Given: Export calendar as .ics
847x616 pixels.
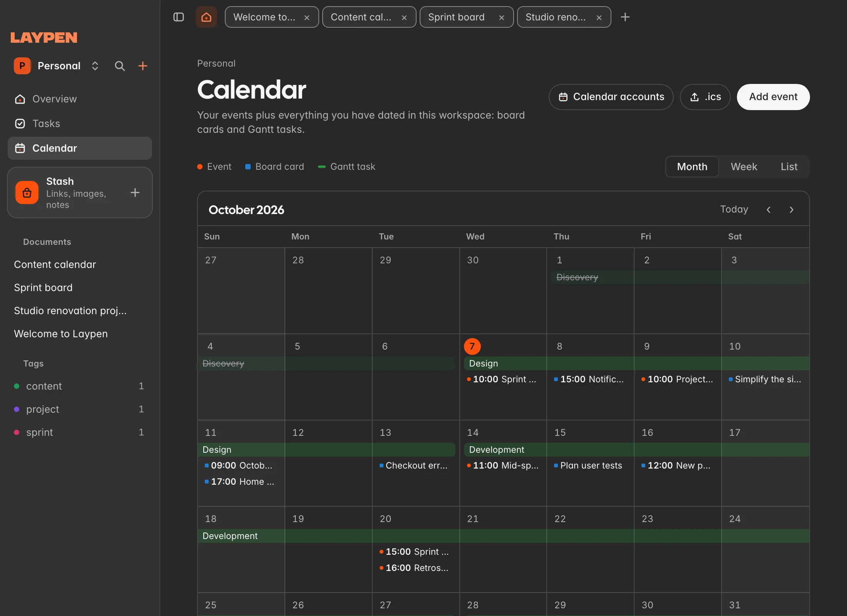Looking at the screenshot, I should pos(705,97).
